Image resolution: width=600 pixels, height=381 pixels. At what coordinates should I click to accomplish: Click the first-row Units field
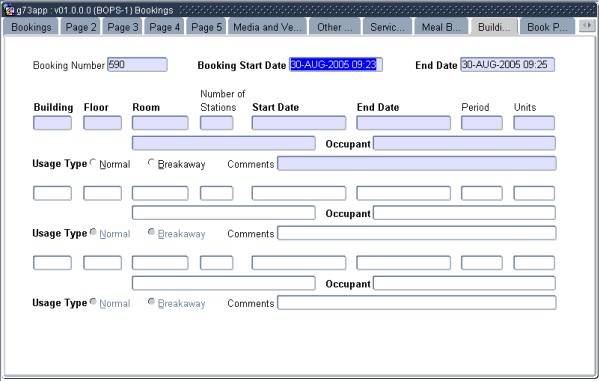click(x=534, y=123)
